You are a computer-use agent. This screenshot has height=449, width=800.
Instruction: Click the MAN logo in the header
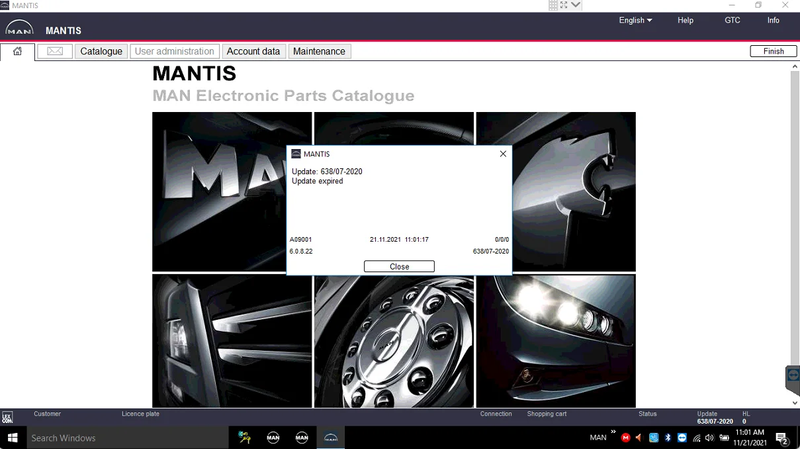tap(19, 28)
